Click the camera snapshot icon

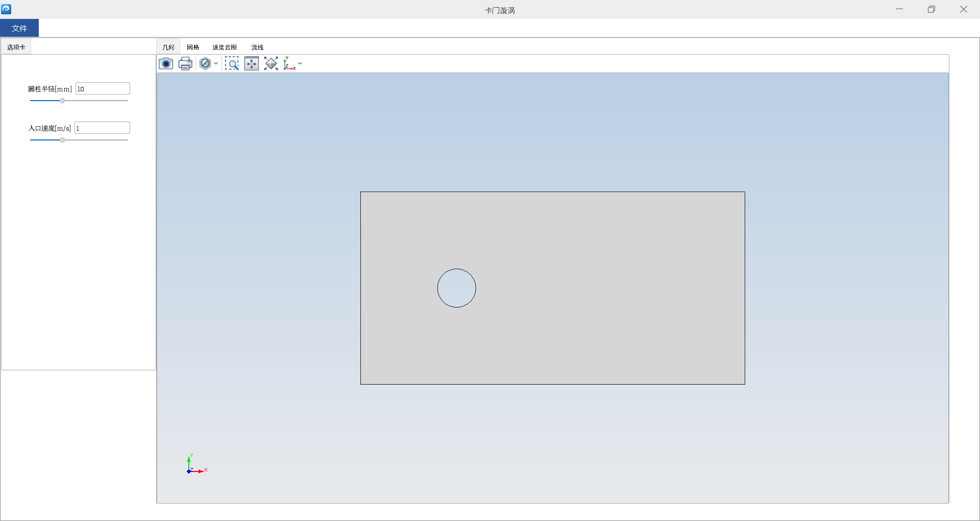point(166,64)
